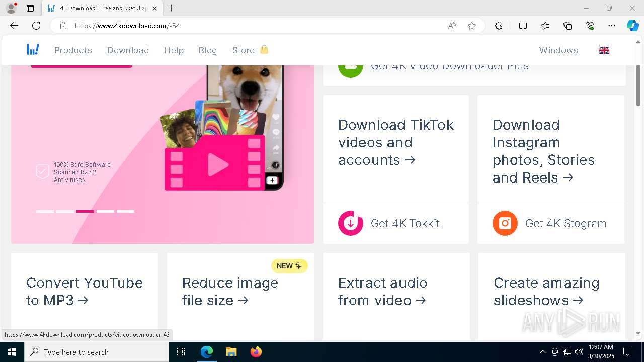Image resolution: width=644 pixels, height=362 pixels.
Task: Open Store menu item
Action: [244, 50]
